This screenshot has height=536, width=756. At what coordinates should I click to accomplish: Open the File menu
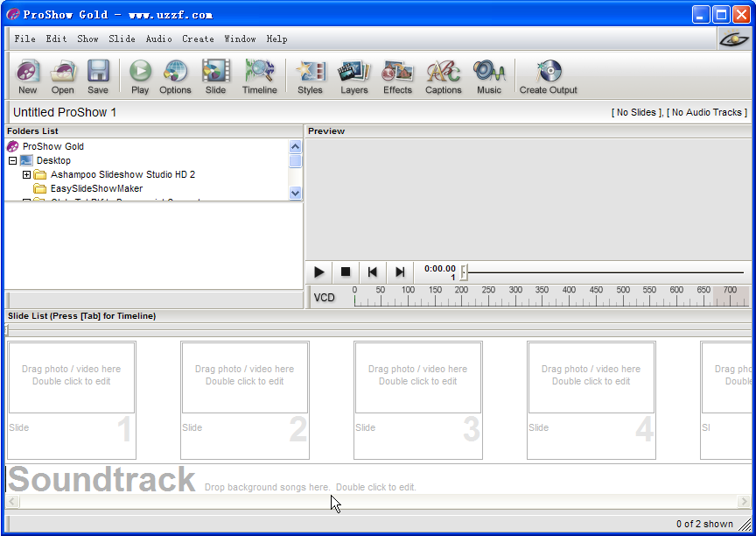[x=24, y=39]
